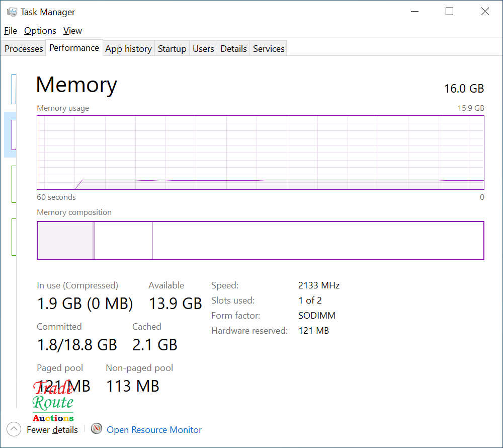
Task: Click the Fewer details label
Action: click(x=52, y=430)
